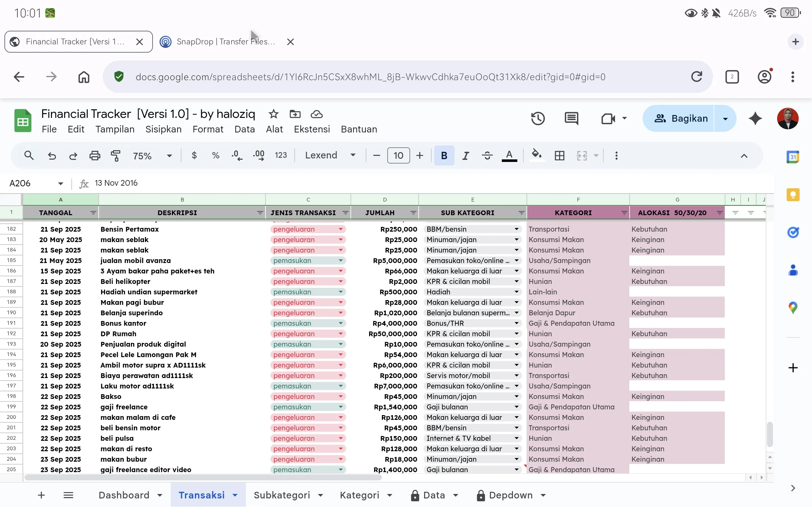Click the print icon

(95, 156)
